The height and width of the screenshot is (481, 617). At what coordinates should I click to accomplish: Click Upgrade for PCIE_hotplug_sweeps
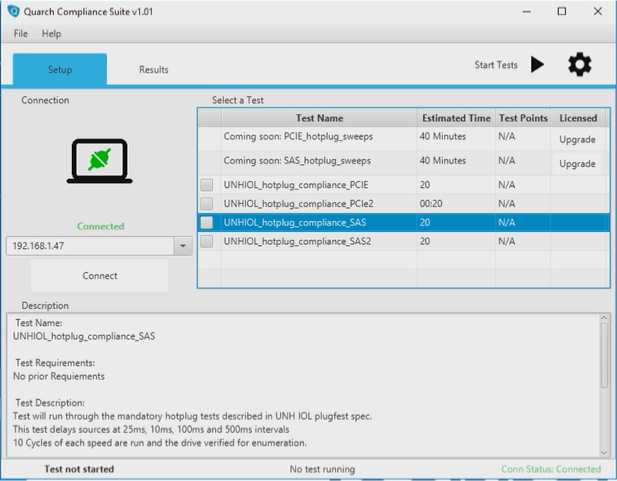coord(577,139)
